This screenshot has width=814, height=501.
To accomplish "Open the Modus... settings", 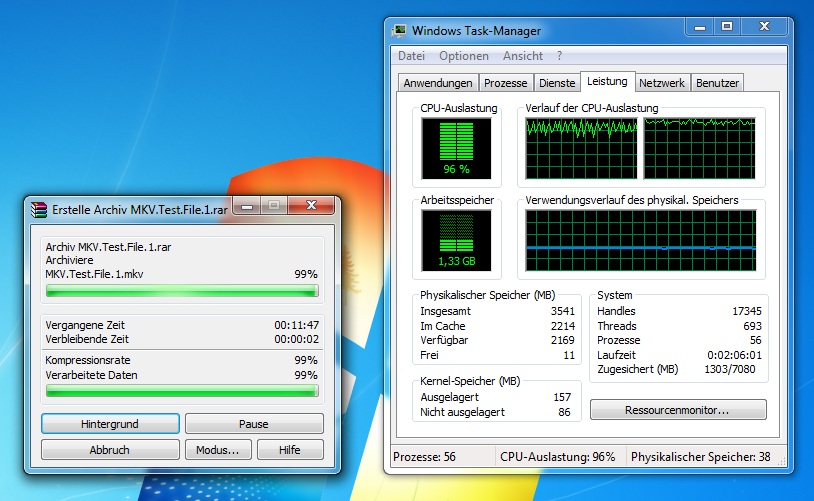I will (218, 450).
